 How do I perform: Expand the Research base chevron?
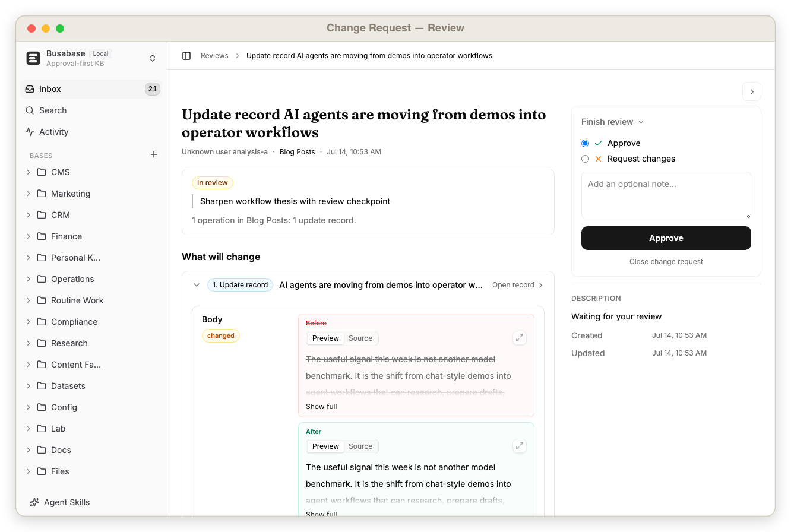(x=29, y=343)
